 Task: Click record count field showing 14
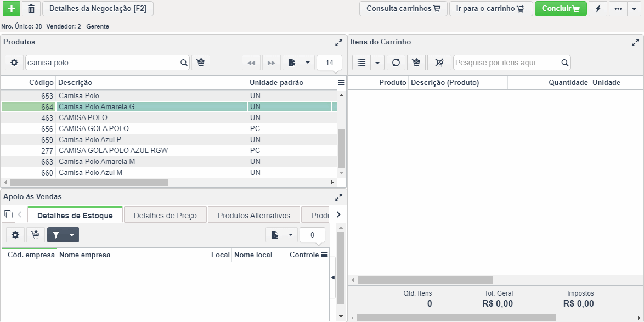(x=329, y=63)
